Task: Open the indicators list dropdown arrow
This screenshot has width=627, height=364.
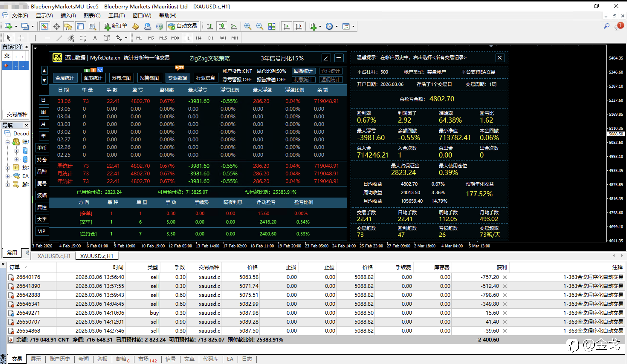Action: [x=320, y=26]
